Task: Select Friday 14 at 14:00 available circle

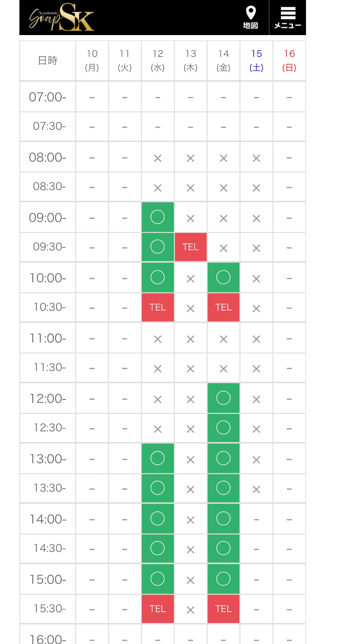Action: point(223,518)
